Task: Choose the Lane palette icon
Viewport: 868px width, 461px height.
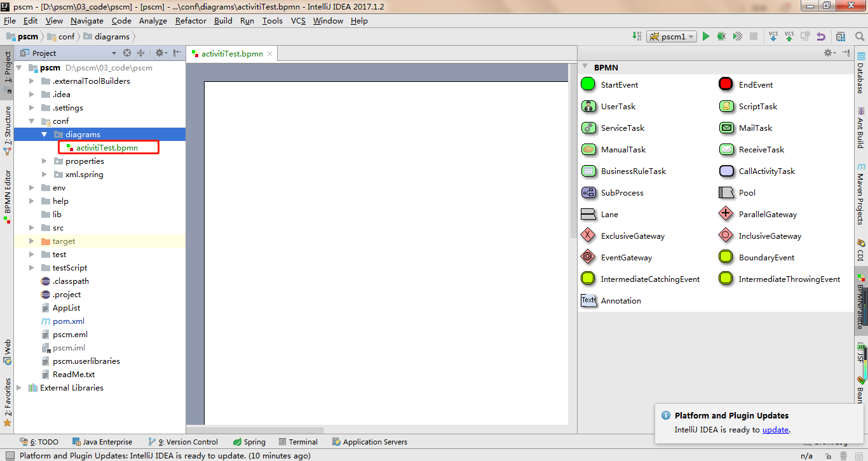Action: coord(588,214)
